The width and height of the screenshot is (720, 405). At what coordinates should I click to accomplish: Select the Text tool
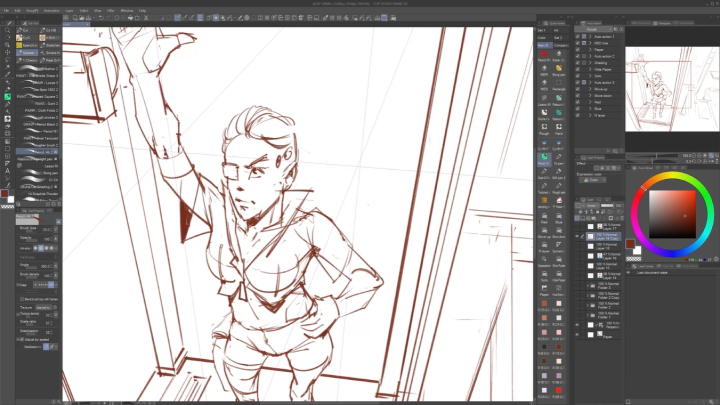[x=7, y=170]
